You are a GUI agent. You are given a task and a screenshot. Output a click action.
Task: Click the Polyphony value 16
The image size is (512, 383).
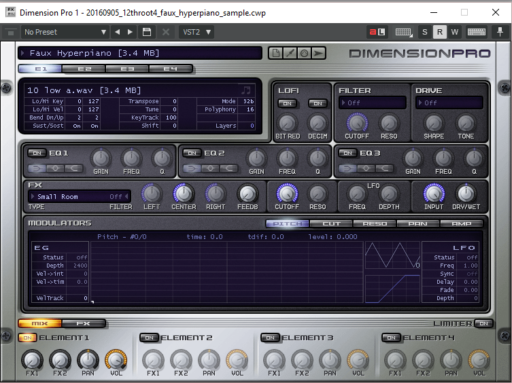click(250, 109)
